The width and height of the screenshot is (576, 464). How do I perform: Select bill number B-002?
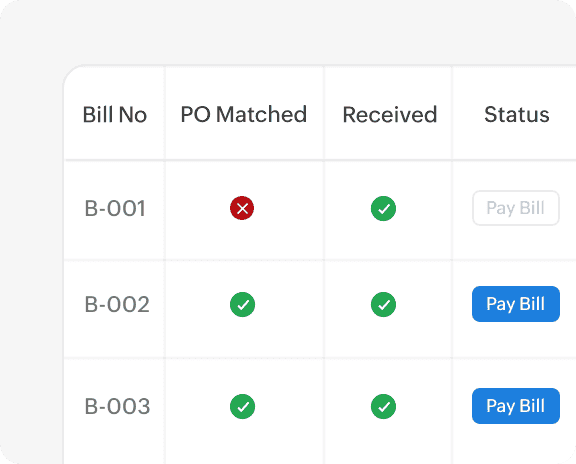(117, 304)
